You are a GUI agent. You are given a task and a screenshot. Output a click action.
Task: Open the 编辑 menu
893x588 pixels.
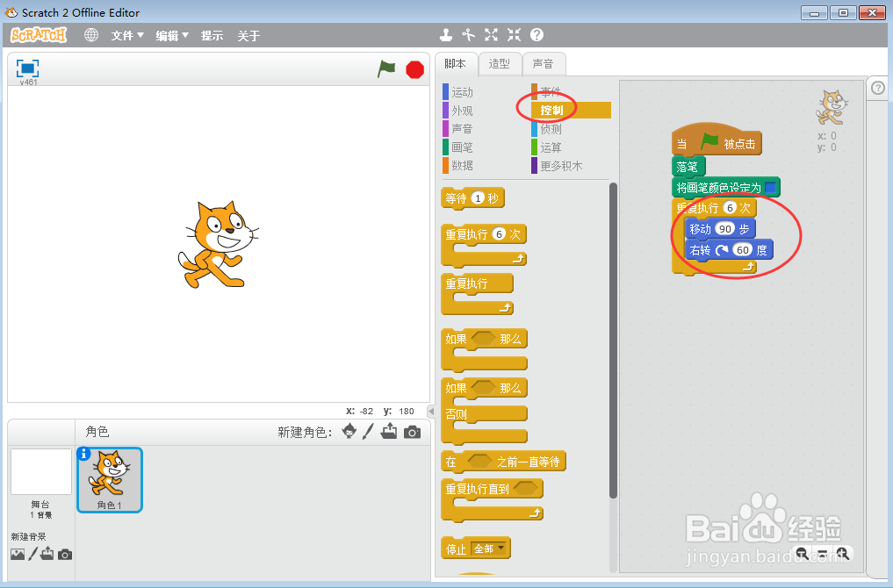point(172,36)
